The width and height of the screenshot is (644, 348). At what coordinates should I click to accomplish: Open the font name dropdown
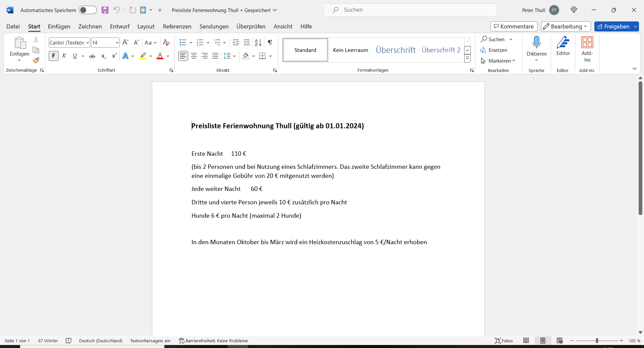(88, 43)
